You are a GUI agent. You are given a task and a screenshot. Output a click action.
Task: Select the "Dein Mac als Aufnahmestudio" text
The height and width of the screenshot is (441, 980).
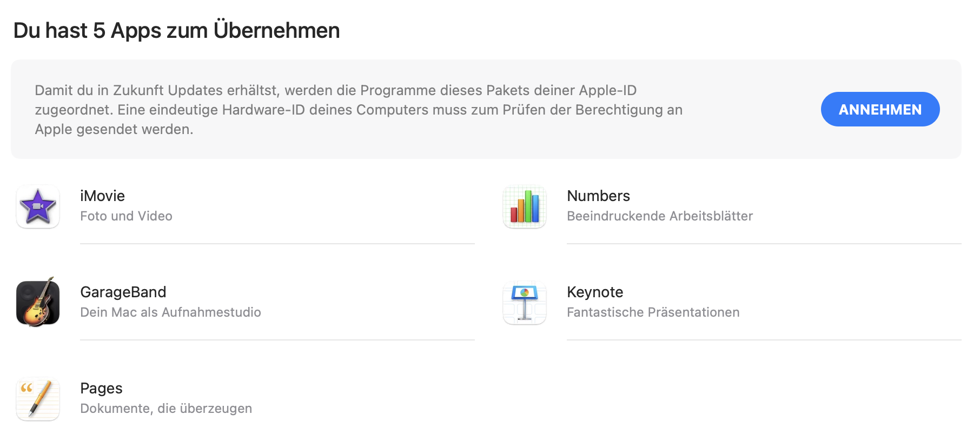coord(170,312)
